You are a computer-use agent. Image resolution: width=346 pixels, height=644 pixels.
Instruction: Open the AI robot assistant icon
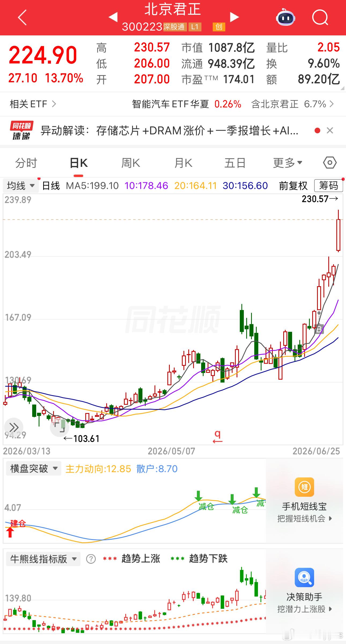[286, 17]
